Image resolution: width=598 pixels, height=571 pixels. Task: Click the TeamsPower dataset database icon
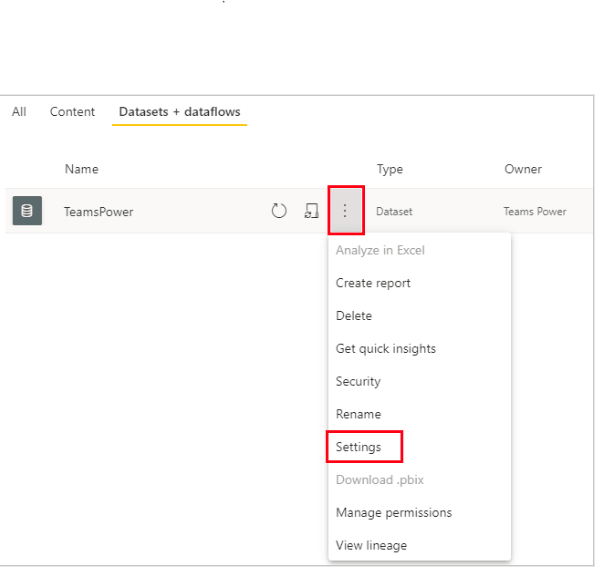pyautogui.click(x=27, y=211)
